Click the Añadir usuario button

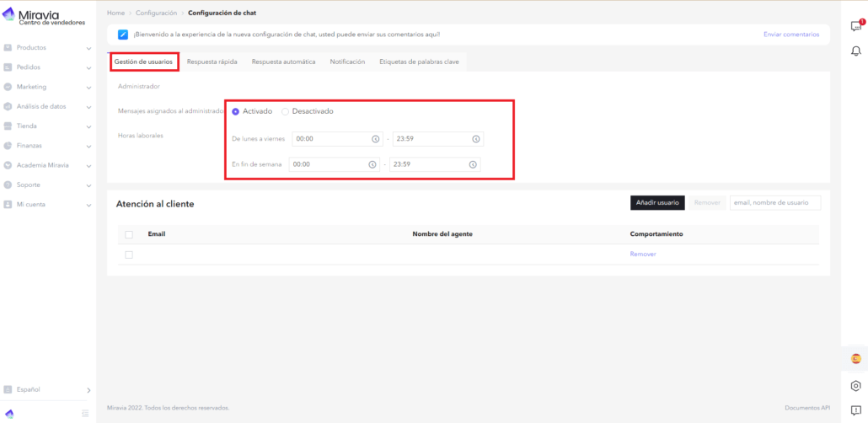pyautogui.click(x=656, y=203)
